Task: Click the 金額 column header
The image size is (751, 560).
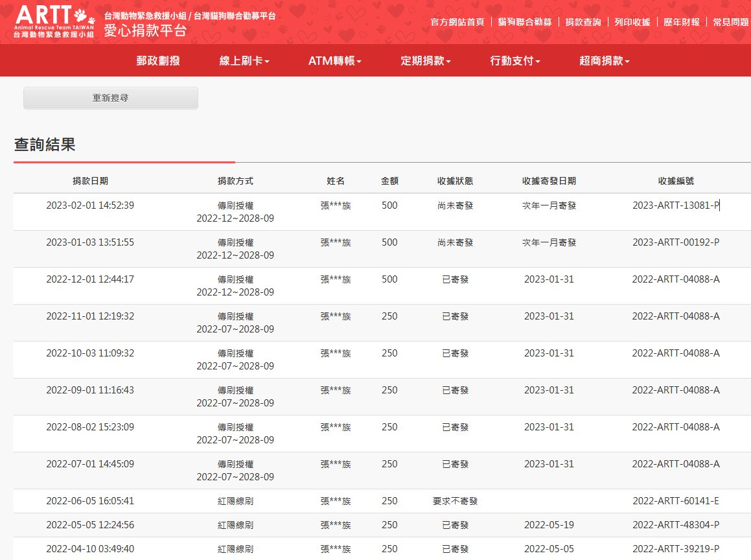Action: 389,181
